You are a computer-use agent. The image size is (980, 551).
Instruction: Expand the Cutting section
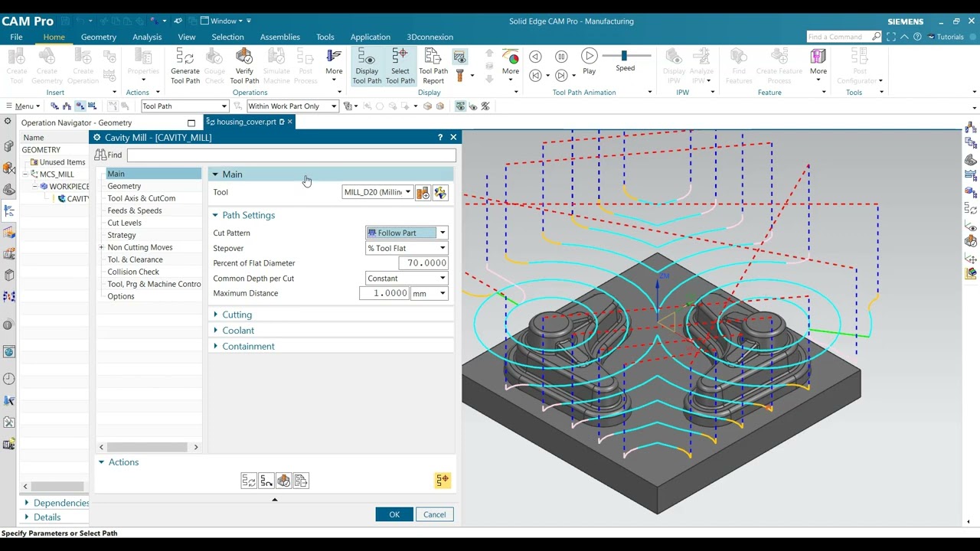[237, 315]
